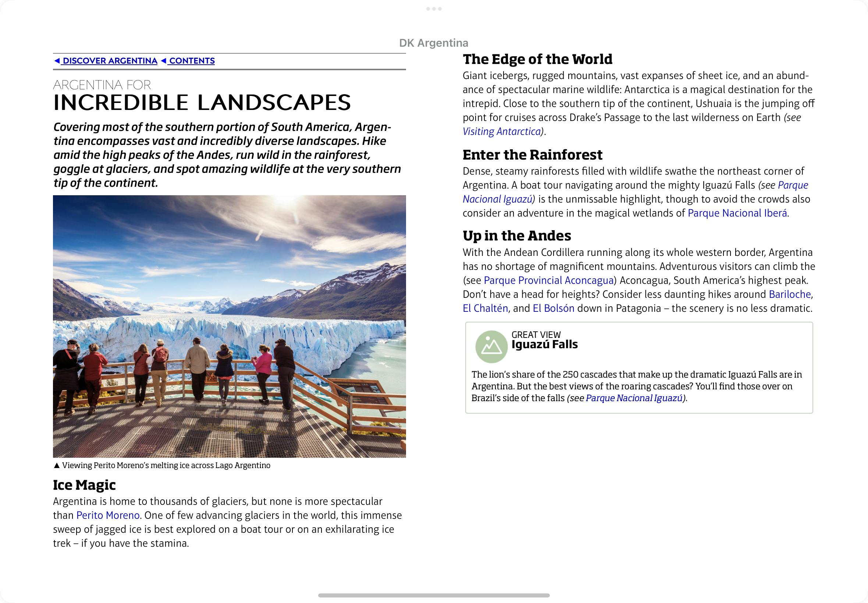
Task: Click the three-dot multitasking icon at top
Action: (x=434, y=9)
